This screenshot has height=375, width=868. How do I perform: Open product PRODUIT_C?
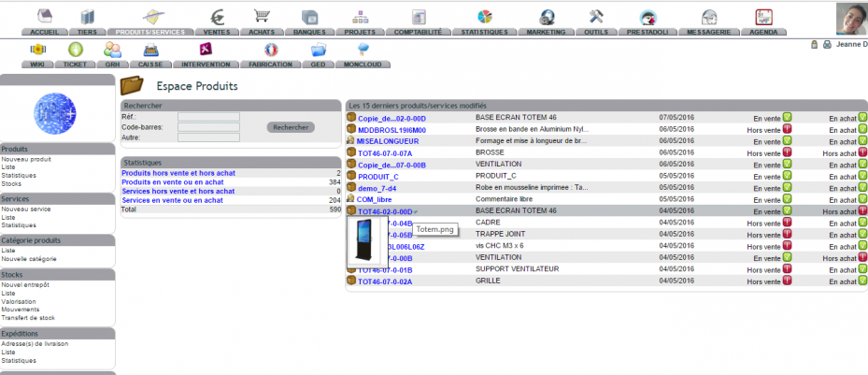click(378, 178)
